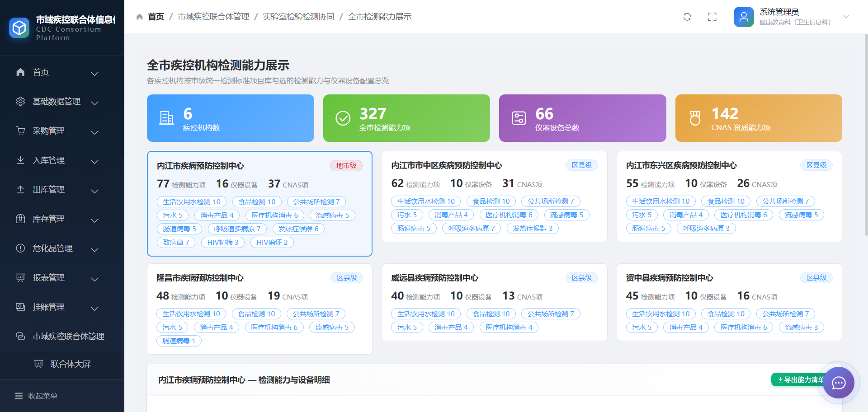Click the 基础数据管理 gear icon
868x412 pixels.
coord(20,101)
